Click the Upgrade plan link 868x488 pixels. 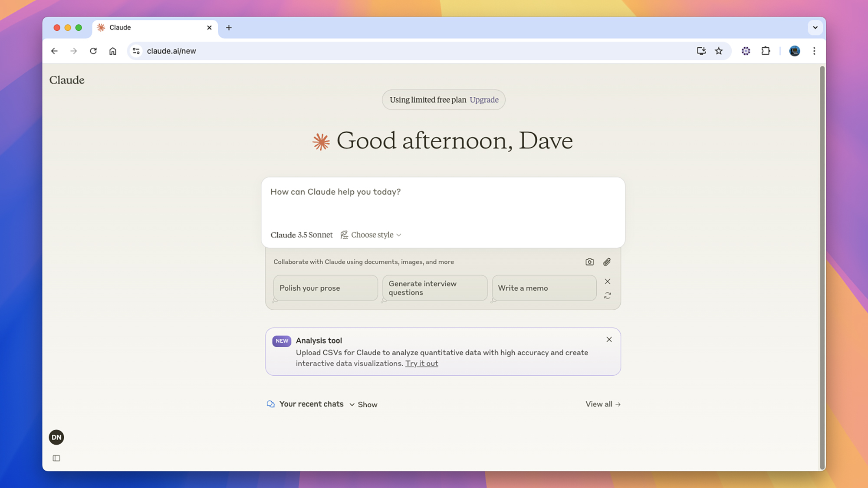pos(484,100)
